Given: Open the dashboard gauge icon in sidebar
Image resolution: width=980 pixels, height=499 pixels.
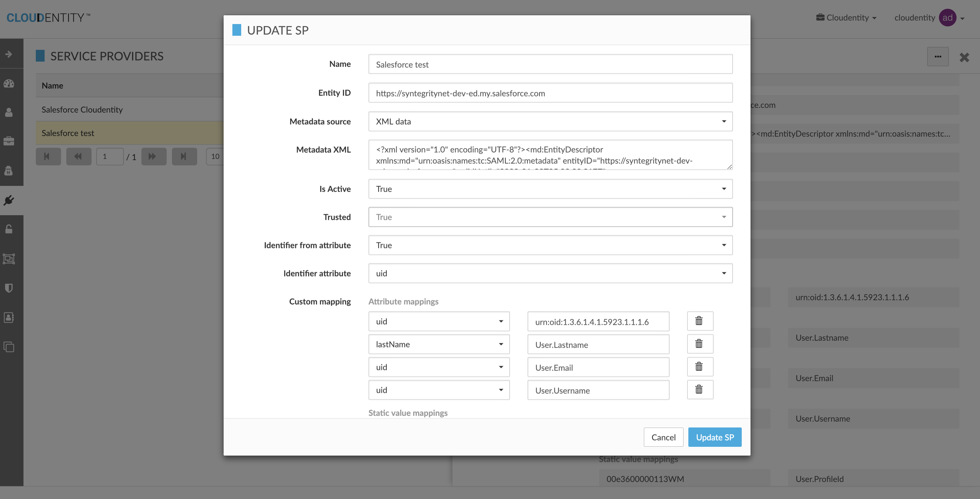Looking at the screenshot, I should (9, 84).
